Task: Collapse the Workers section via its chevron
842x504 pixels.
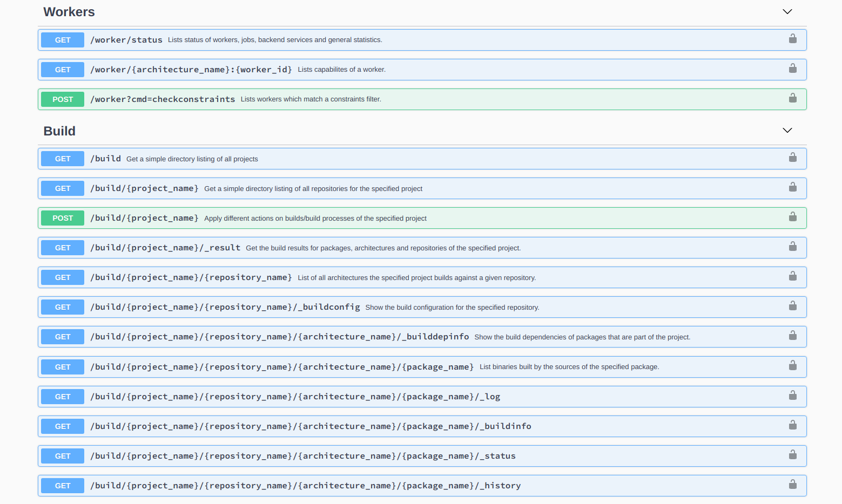Action: tap(787, 11)
